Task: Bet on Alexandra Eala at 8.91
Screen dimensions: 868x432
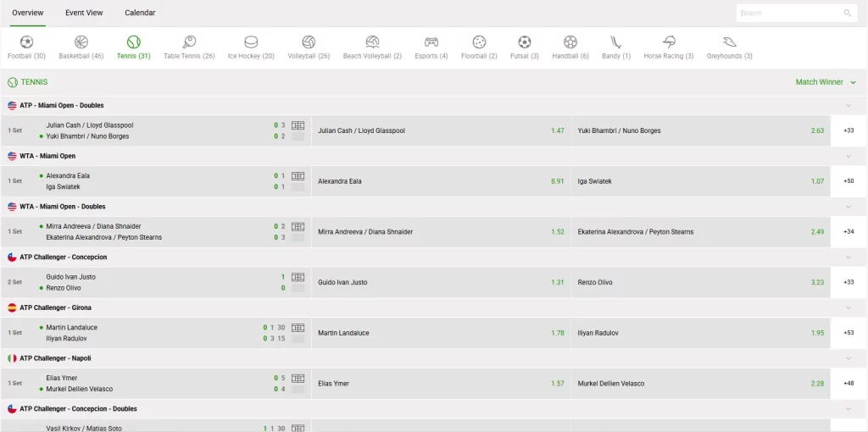Action: [441, 181]
